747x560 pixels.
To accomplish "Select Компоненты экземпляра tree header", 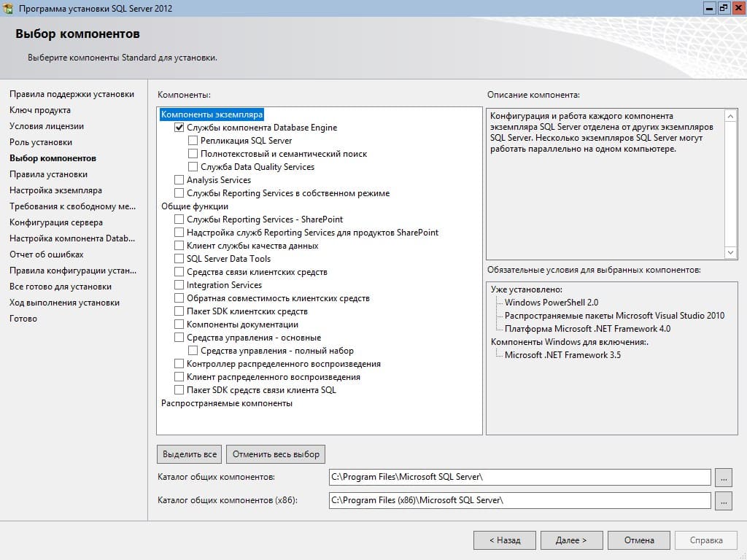I will [x=212, y=114].
